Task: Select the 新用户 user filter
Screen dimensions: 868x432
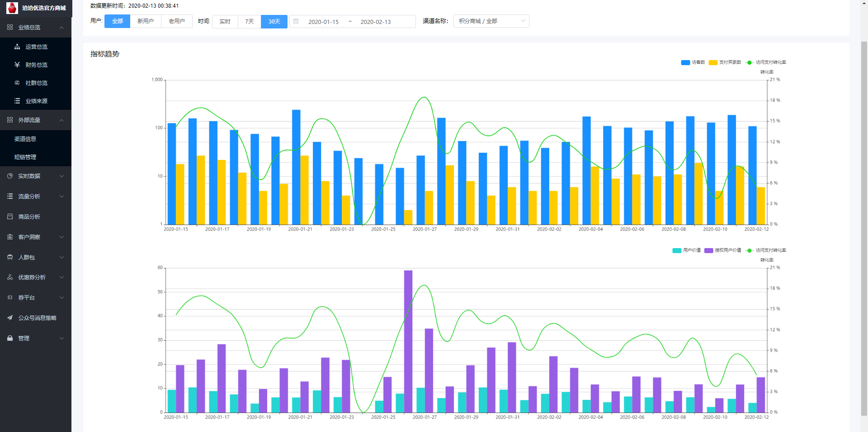Action: [x=146, y=21]
